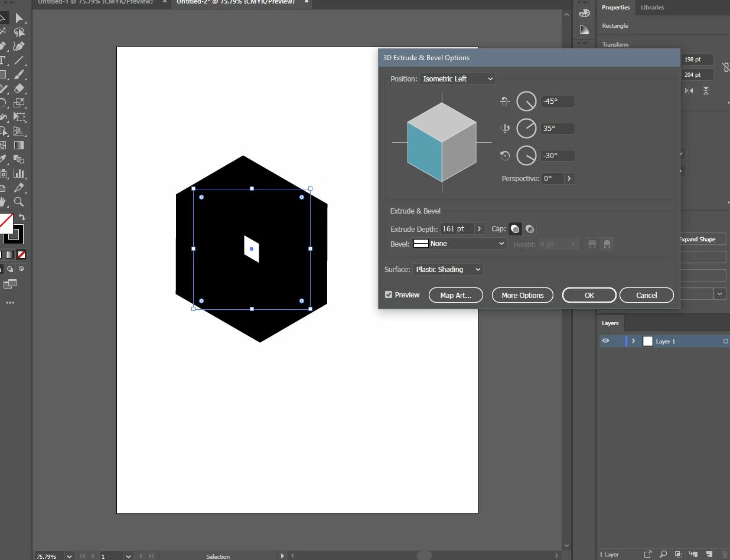
Task: Select the Paintbrush tool
Action: point(19,74)
